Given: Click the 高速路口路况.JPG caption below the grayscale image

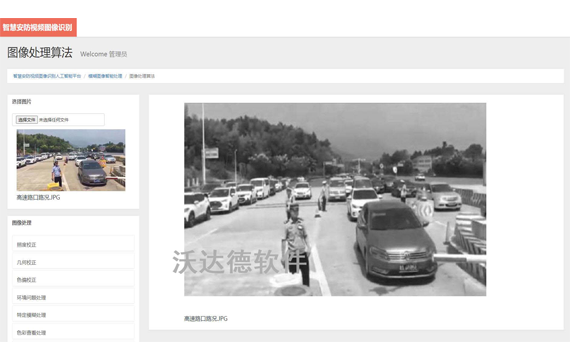Looking at the screenshot, I should (x=206, y=319).
